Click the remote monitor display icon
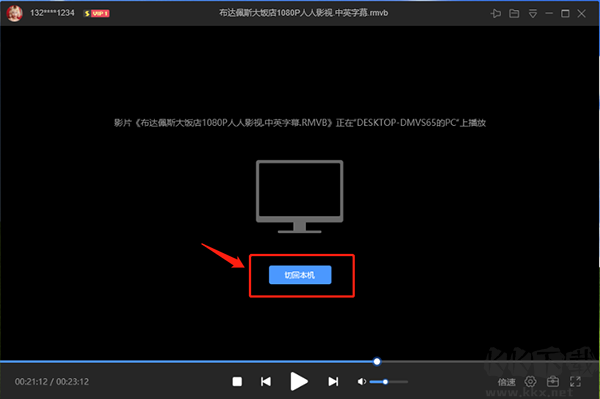Viewport: 600px width, 399px height. click(300, 196)
